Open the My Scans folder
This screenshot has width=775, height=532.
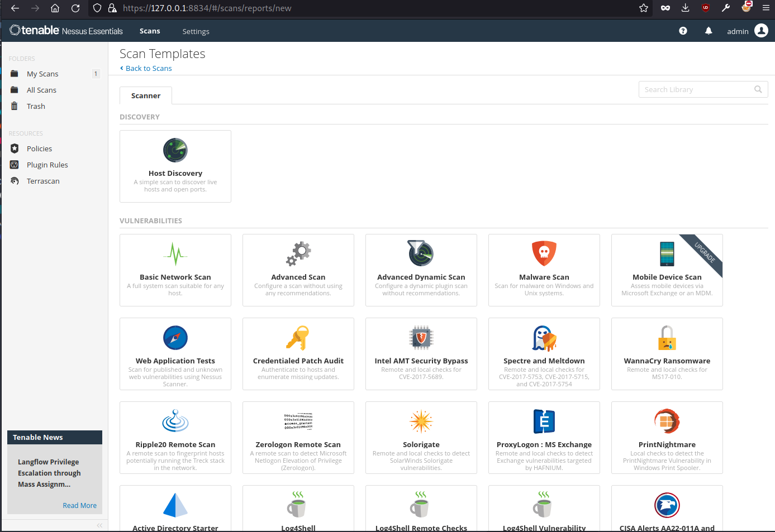pyautogui.click(x=42, y=74)
